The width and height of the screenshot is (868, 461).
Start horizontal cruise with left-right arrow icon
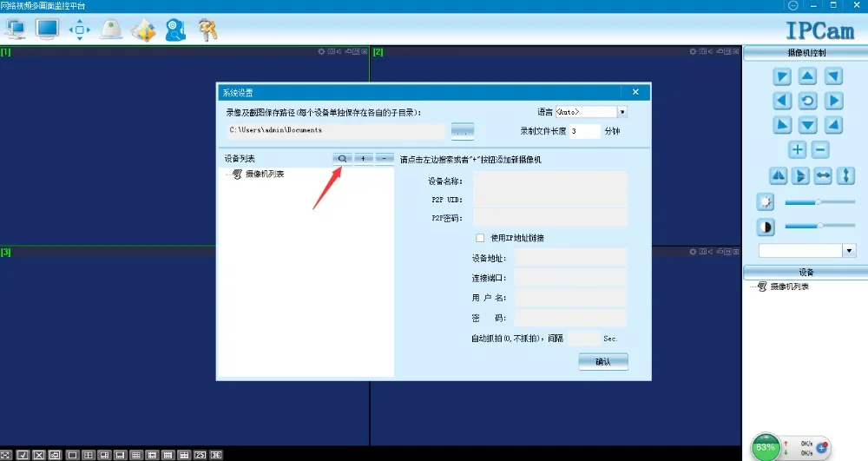[823, 176]
